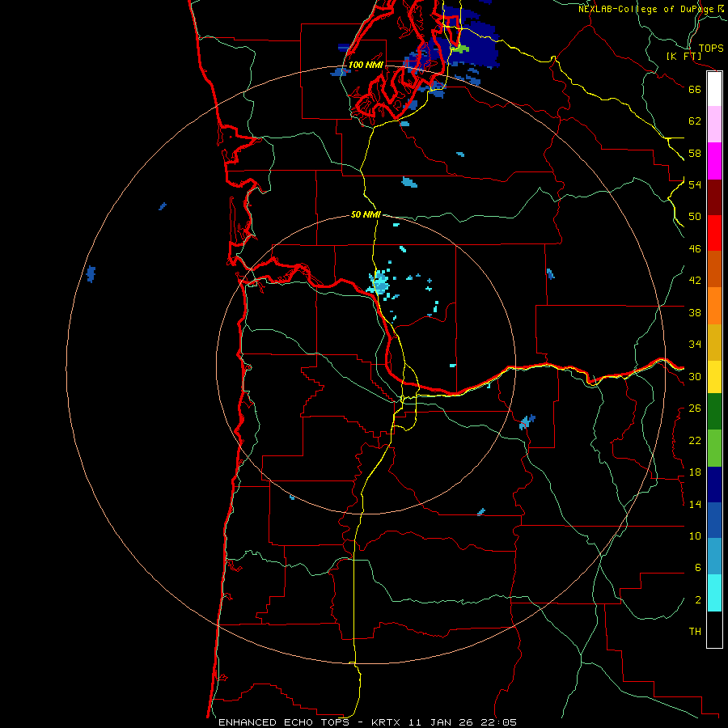Click the [K FT] units label

click(x=684, y=56)
